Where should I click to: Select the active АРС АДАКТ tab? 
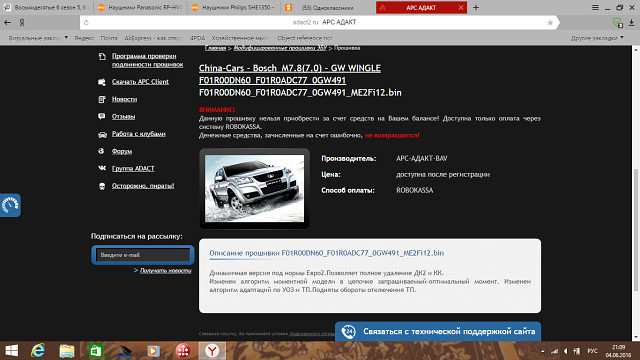[421, 7]
